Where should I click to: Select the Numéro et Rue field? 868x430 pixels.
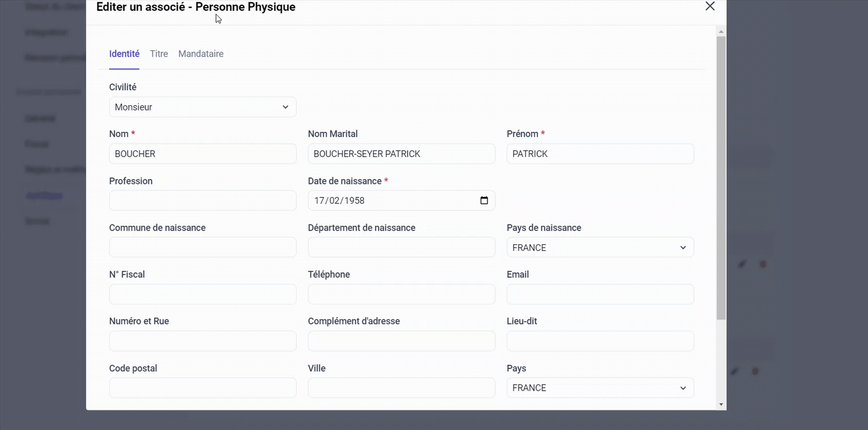(203, 342)
